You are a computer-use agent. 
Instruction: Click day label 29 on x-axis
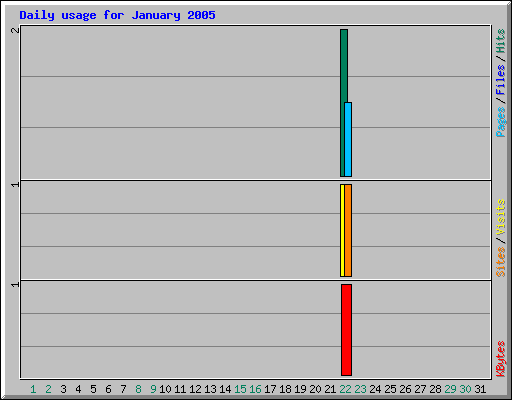(x=450, y=389)
